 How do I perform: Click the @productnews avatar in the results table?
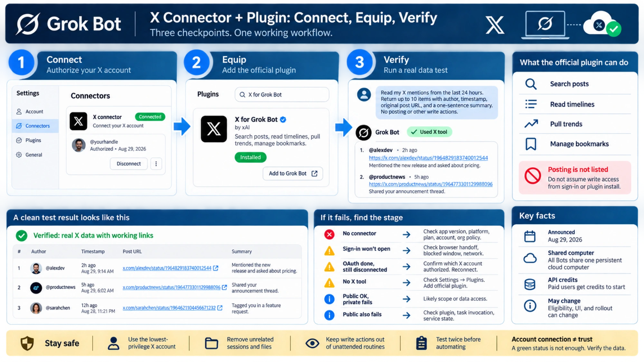tap(36, 287)
